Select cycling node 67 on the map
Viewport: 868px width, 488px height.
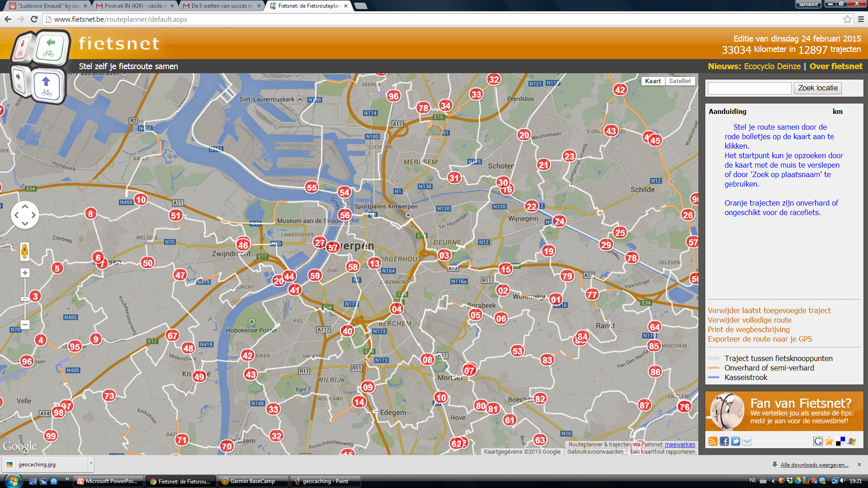coord(172,335)
